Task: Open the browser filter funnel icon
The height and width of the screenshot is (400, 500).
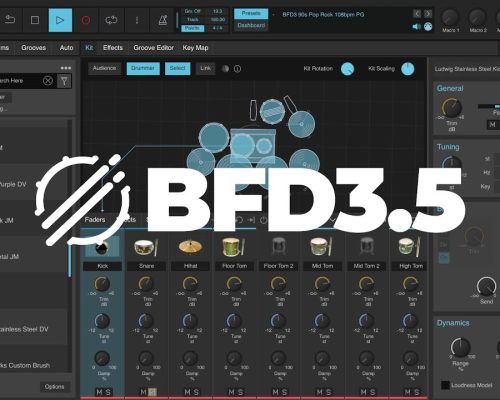Action: (64, 81)
